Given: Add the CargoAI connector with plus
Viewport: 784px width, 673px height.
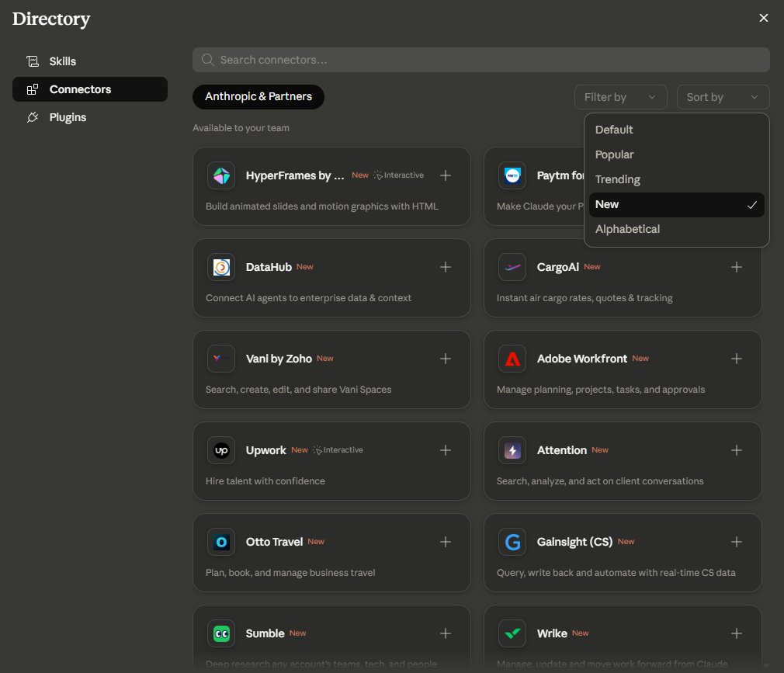Looking at the screenshot, I should [737, 267].
